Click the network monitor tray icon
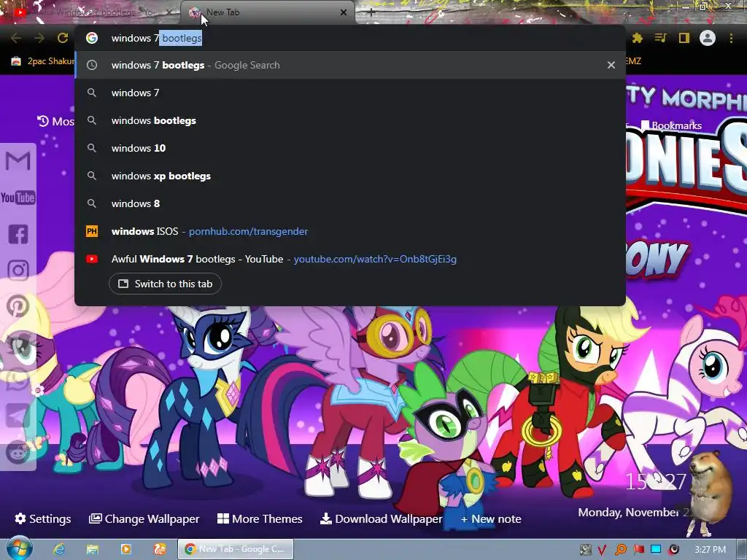 (x=656, y=550)
